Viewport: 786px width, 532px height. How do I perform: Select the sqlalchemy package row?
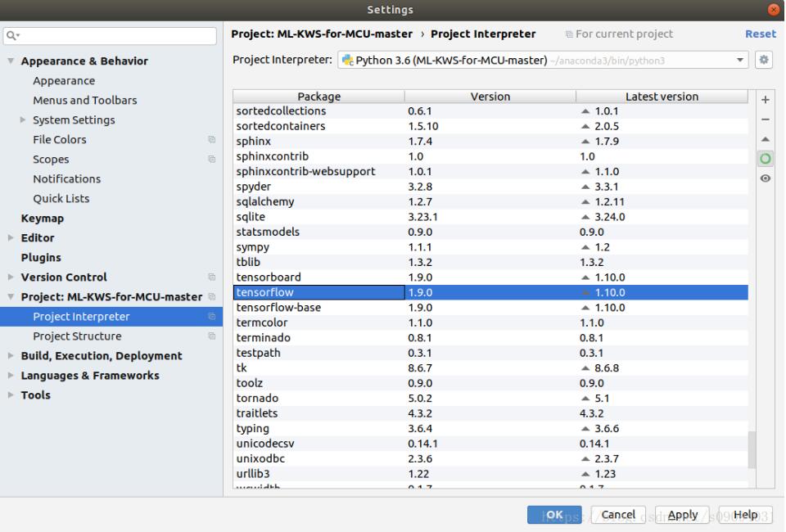[490, 201]
